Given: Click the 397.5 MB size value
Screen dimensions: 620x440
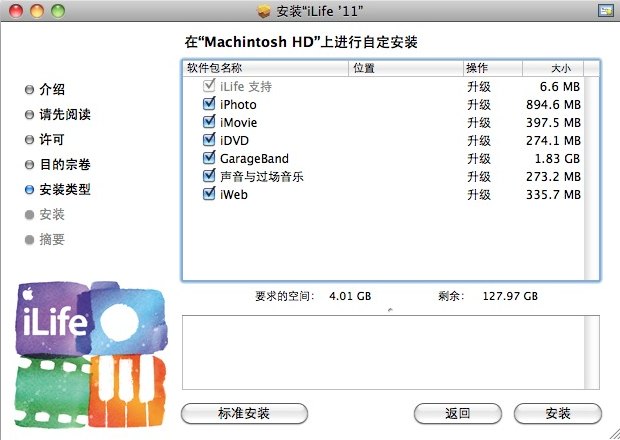Looking at the screenshot, I should tap(553, 123).
